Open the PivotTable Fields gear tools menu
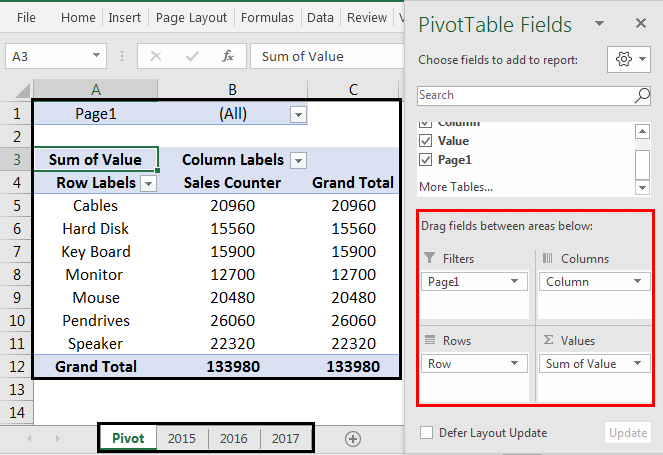Image resolution: width=663 pixels, height=455 pixels. tap(629, 59)
